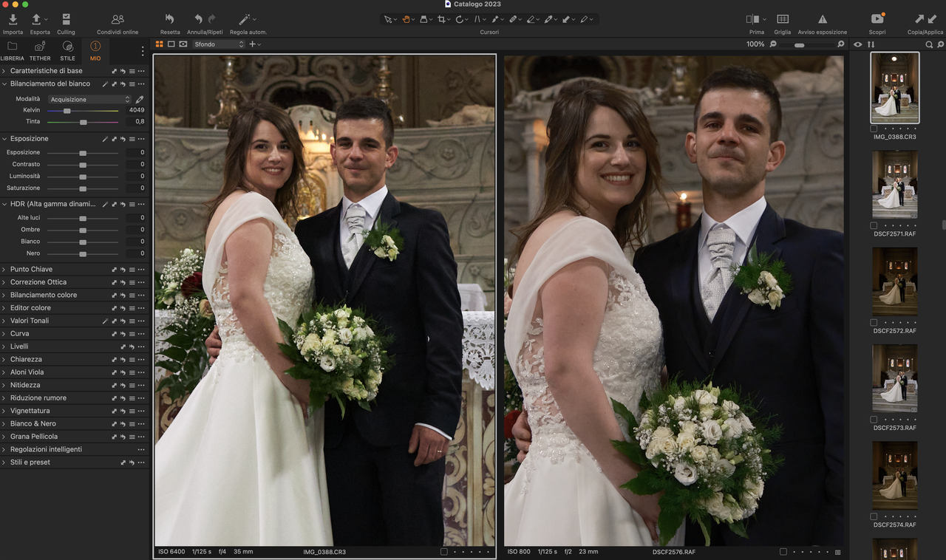Open the Modalità Acquisizione dropdown

tap(89, 99)
